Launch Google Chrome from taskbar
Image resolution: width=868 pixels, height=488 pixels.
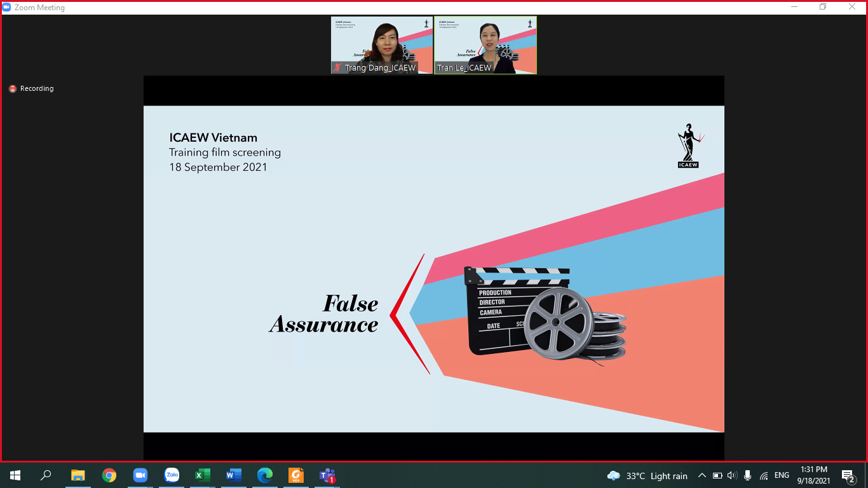coord(109,475)
